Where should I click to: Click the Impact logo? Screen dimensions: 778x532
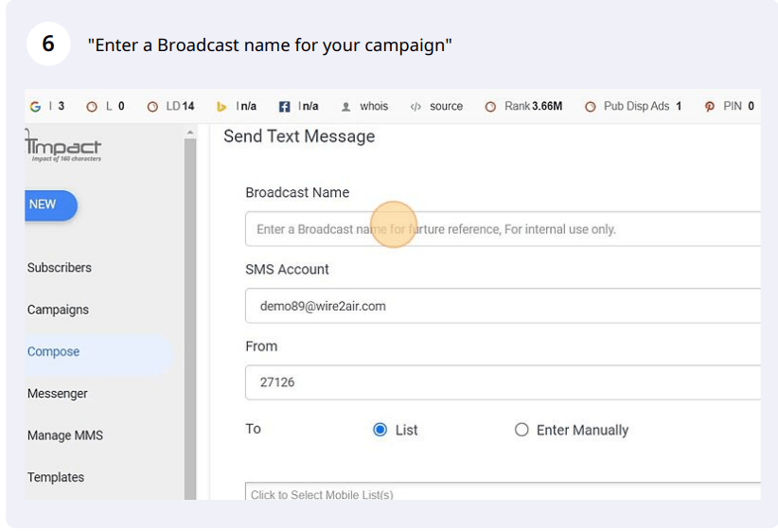pos(63,147)
